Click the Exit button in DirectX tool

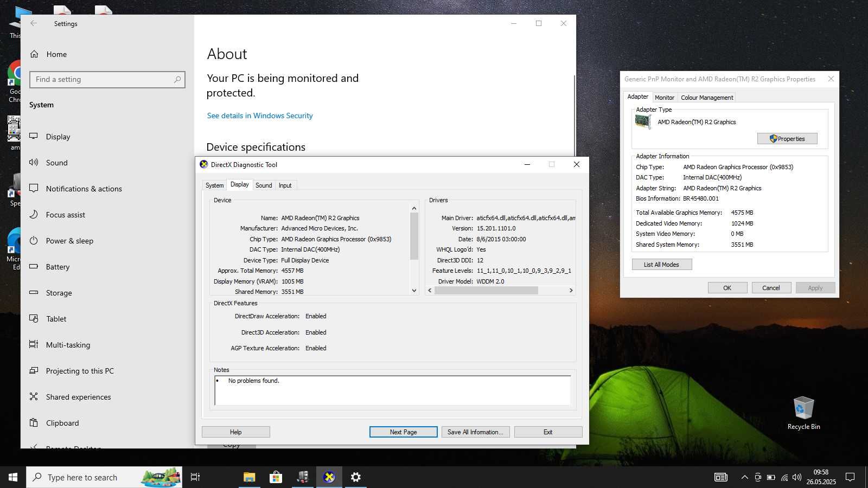[x=548, y=432]
